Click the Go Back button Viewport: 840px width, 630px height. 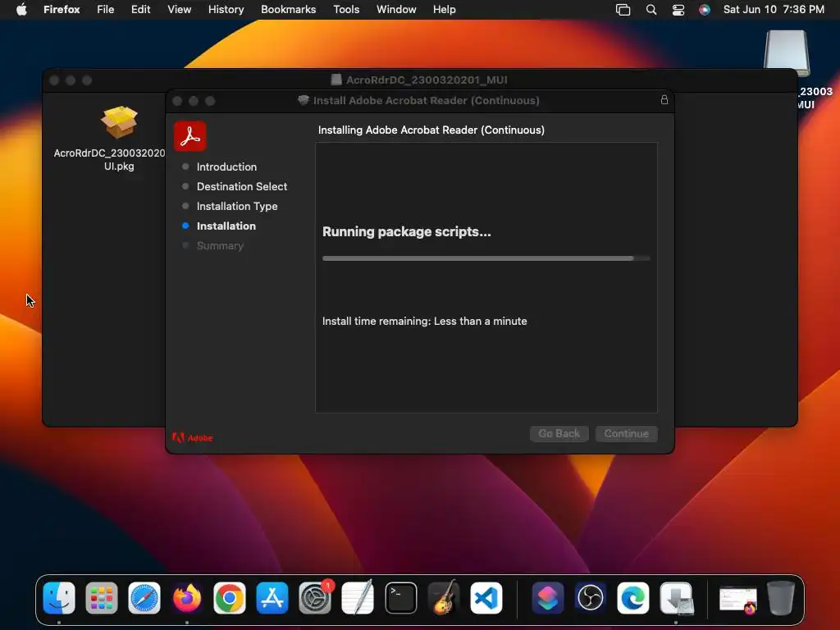(559, 433)
